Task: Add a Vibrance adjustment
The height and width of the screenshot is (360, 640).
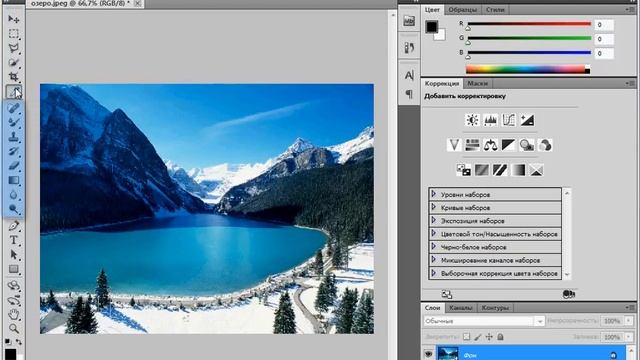Action: coord(454,145)
